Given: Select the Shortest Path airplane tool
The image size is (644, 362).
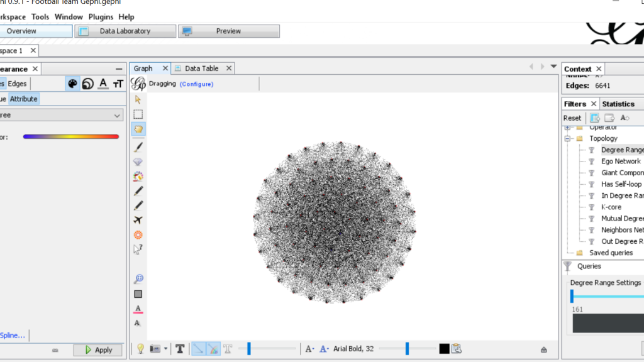Looking at the screenshot, I should 138,220.
